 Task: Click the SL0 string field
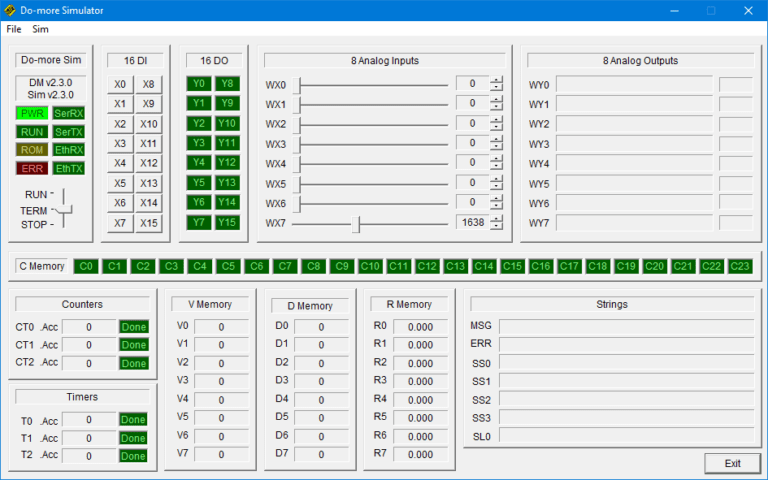[626, 436]
